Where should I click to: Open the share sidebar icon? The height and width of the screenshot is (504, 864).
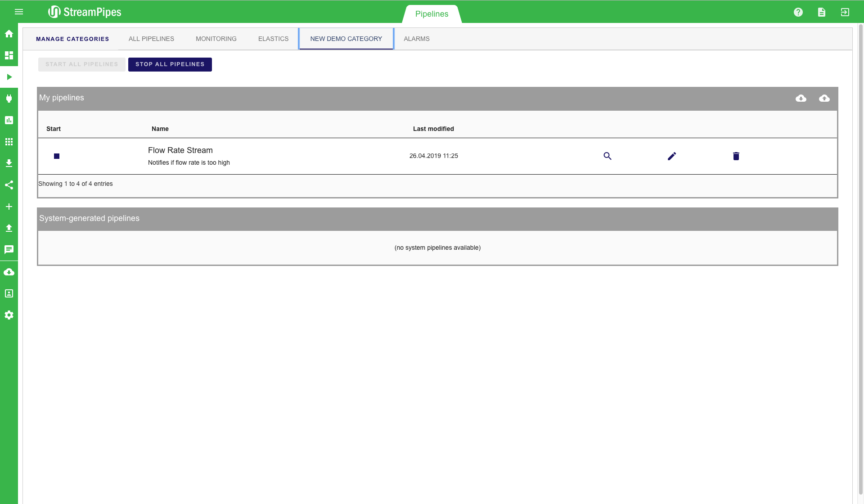click(9, 185)
